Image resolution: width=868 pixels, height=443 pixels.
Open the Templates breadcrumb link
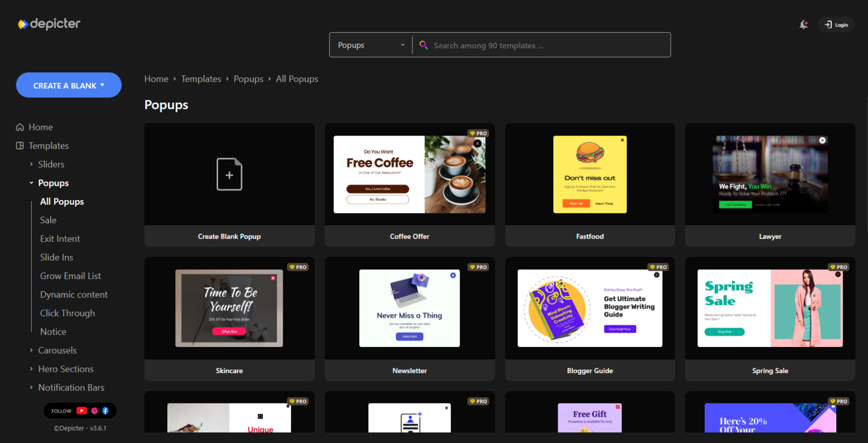(x=201, y=79)
